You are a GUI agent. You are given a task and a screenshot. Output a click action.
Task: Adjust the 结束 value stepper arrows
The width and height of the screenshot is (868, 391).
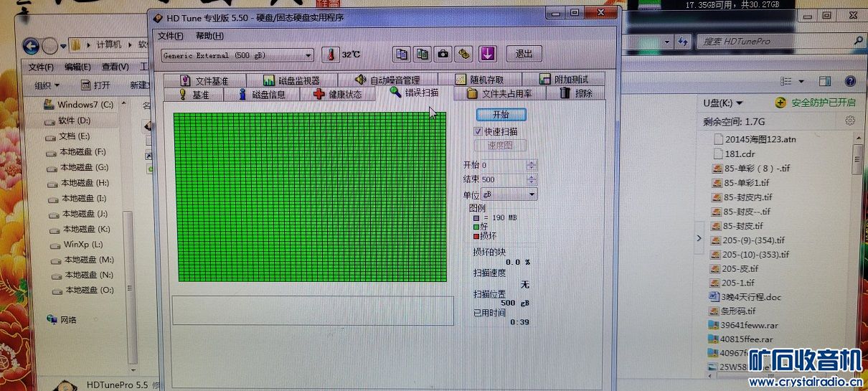click(531, 179)
